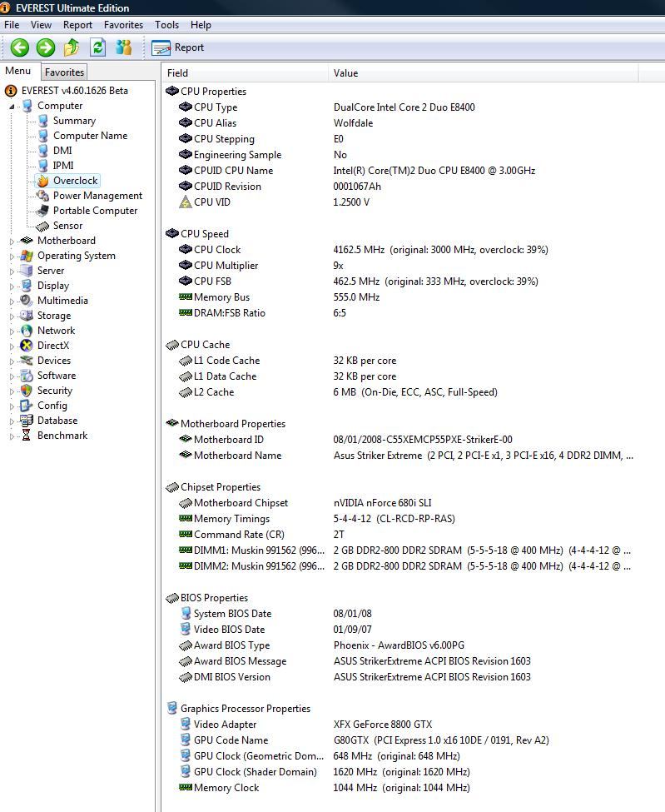Image resolution: width=665 pixels, height=812 pixels.
Task: Click the Config tree icon
Action: (27, 406)
